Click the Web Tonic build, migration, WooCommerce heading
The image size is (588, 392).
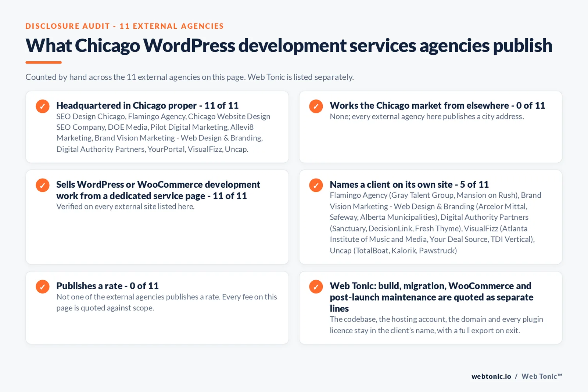tap(431, 297)
